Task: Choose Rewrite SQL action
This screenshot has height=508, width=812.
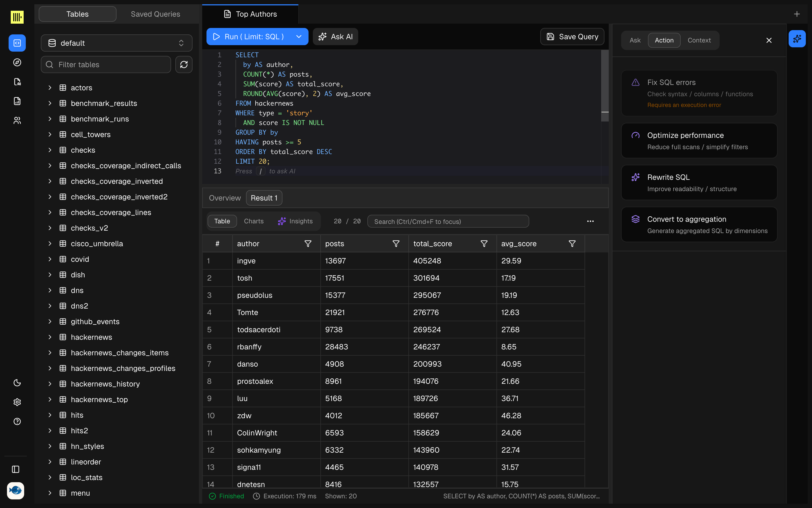Action: 699,183
